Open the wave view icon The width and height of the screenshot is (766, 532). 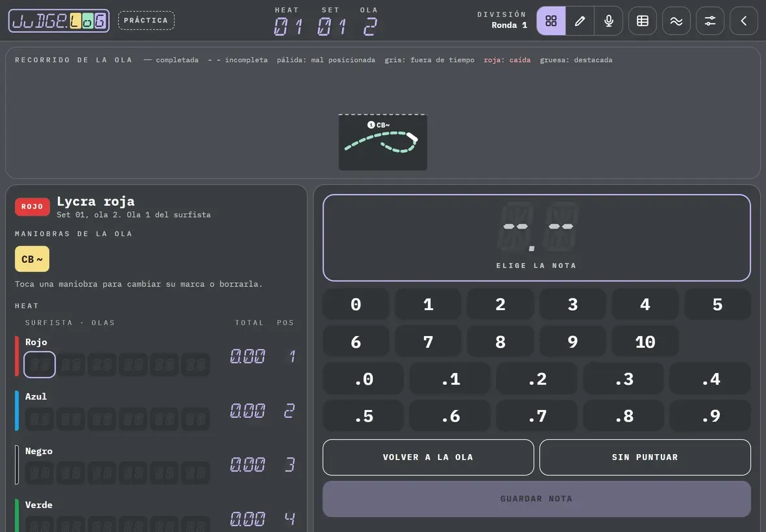[x=676, y=21]
